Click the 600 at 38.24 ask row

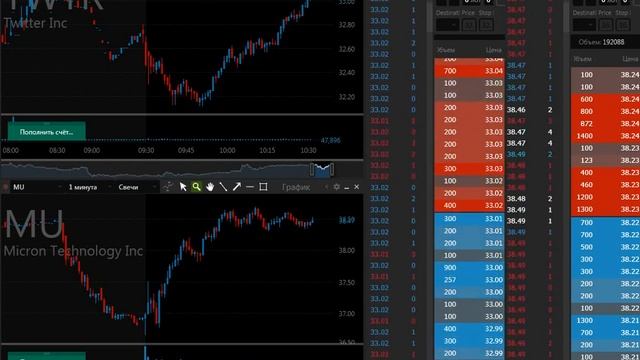coord(605,99)
